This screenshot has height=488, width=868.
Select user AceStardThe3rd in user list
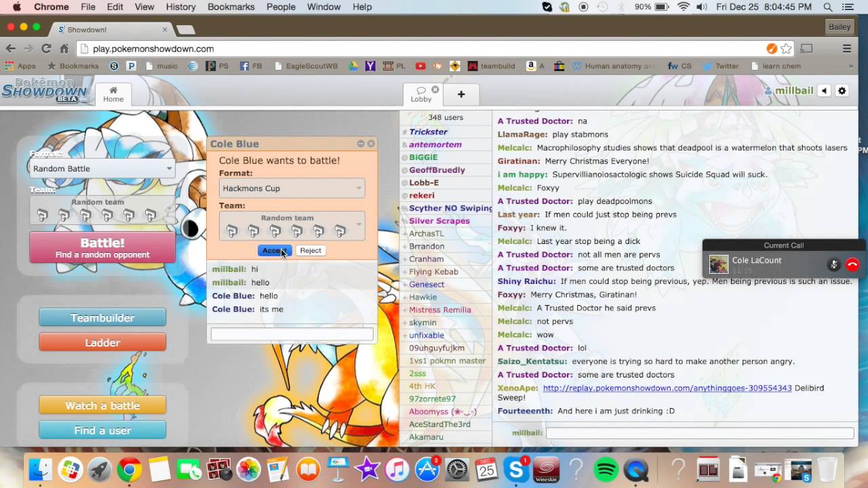[x=439, y=424]
